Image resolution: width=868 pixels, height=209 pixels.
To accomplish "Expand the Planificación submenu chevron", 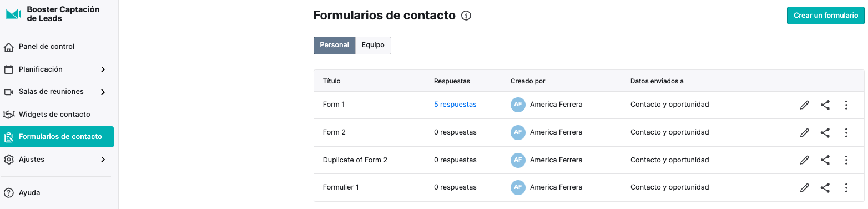I will pos(103,69).
